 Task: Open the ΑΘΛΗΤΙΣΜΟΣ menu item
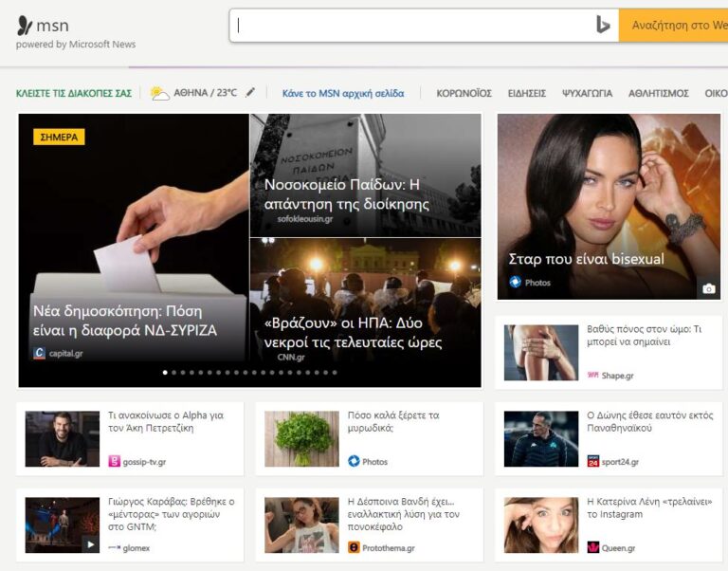pos(659,93)
